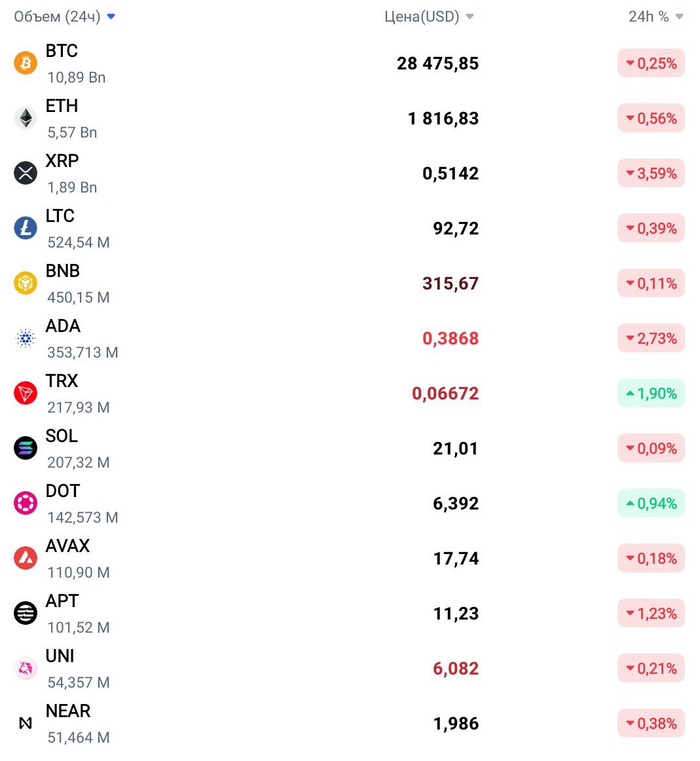
Task: Click the NEAR protocol logo
Action: (x=26, y=723)
